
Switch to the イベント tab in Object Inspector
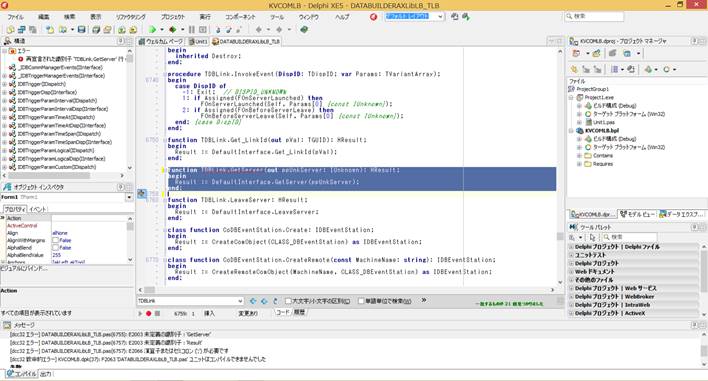tap(37, 209)
